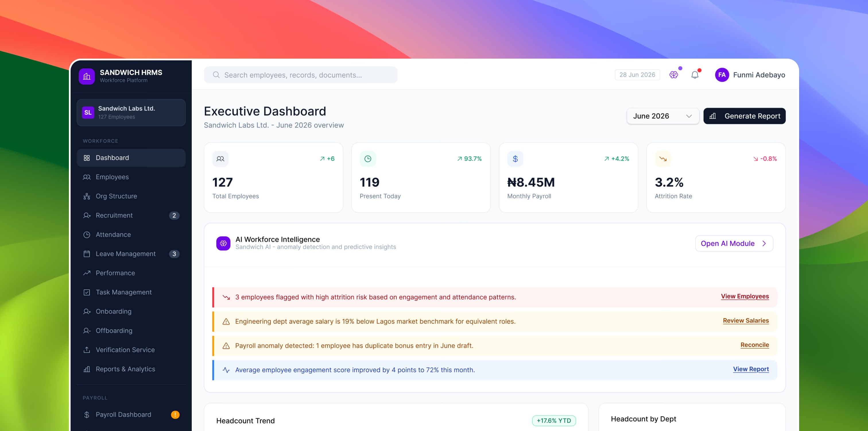
Task: Open Task Management
Action: click(131, 293)
